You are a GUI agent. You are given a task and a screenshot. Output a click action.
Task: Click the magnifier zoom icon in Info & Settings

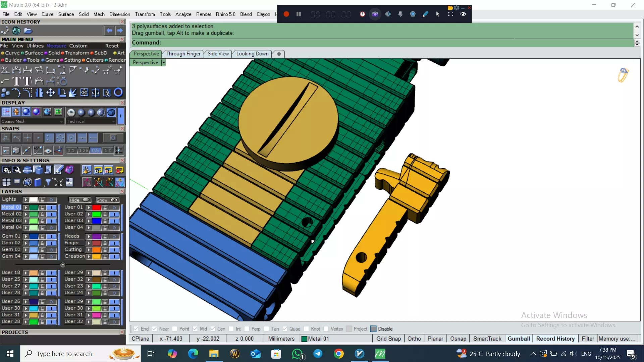(17, 170)
